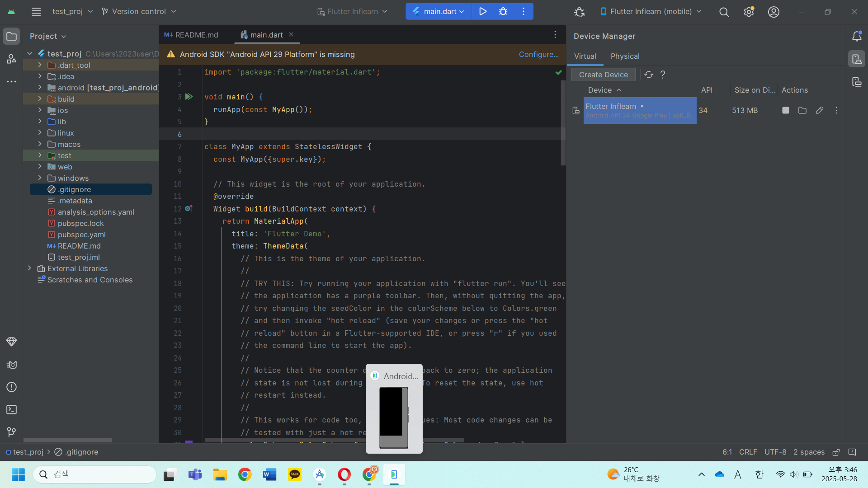Run main.dart with the play button
Screen dimensions: 868x488
[x=483, y=11]
